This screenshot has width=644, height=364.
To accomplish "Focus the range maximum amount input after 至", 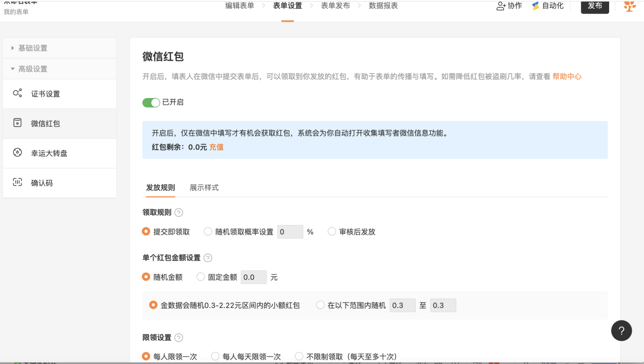I will (x=443, y=305).
